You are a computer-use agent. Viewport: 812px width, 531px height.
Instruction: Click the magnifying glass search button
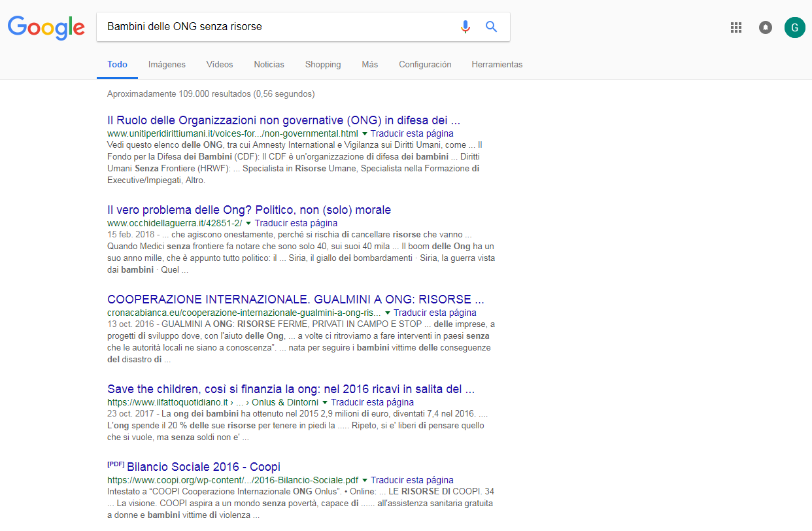pos(491,27)
